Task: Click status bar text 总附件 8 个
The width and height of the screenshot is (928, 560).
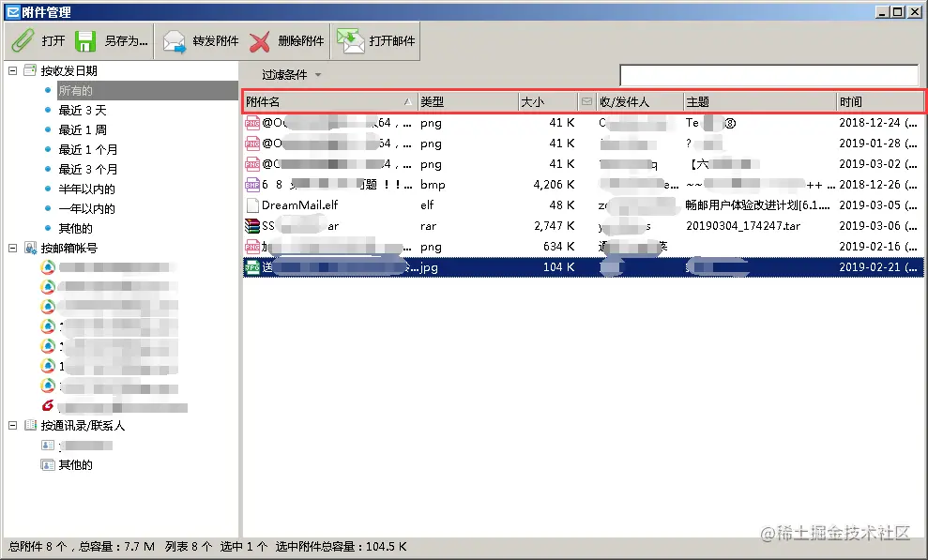Action: pos(38,547)
